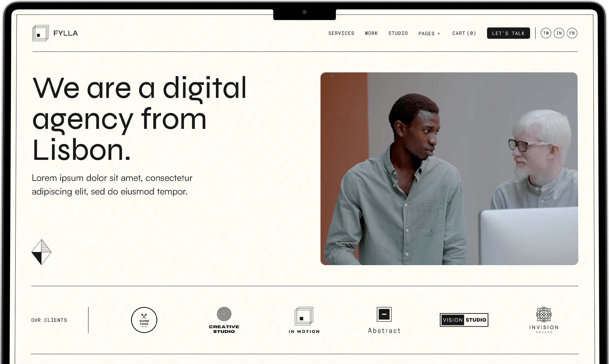Open the Twitter (TW) social icon
This screenshot has width=609, height=364.
click(546, 33)
